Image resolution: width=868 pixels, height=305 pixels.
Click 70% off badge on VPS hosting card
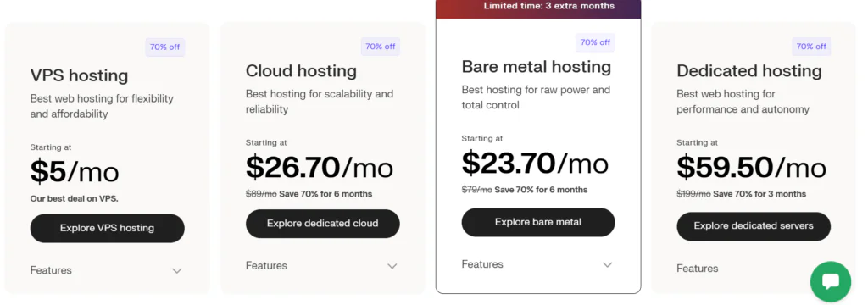(x=165, y=47)
